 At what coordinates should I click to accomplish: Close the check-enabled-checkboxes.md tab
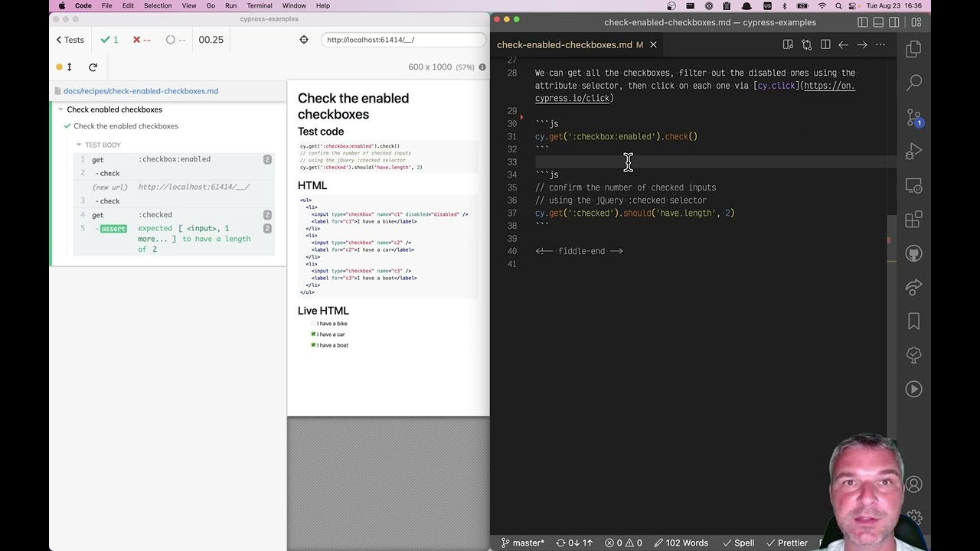pos(653,45)
